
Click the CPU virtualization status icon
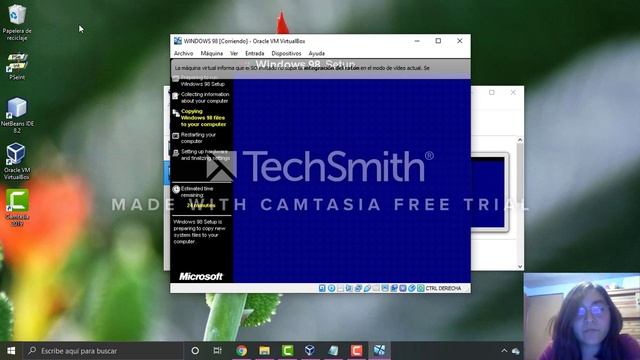click(403, 288)
